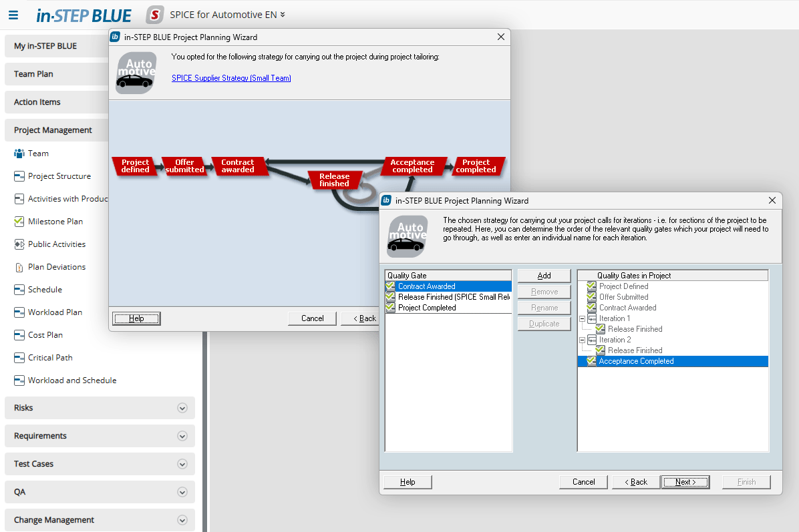Click the Critical Path sidebar icon
799x532 pixels.
(x=19, y=358)
